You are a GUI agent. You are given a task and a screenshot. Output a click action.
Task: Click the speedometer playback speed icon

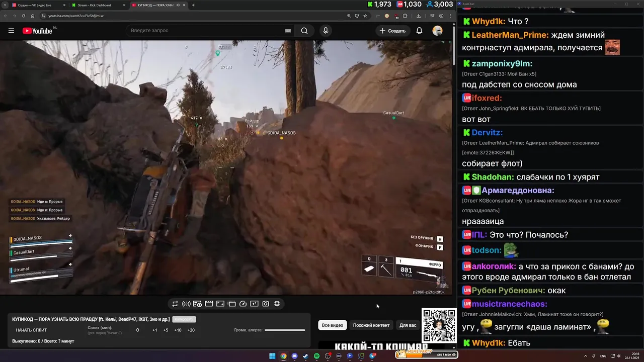[x=243, y=304]
